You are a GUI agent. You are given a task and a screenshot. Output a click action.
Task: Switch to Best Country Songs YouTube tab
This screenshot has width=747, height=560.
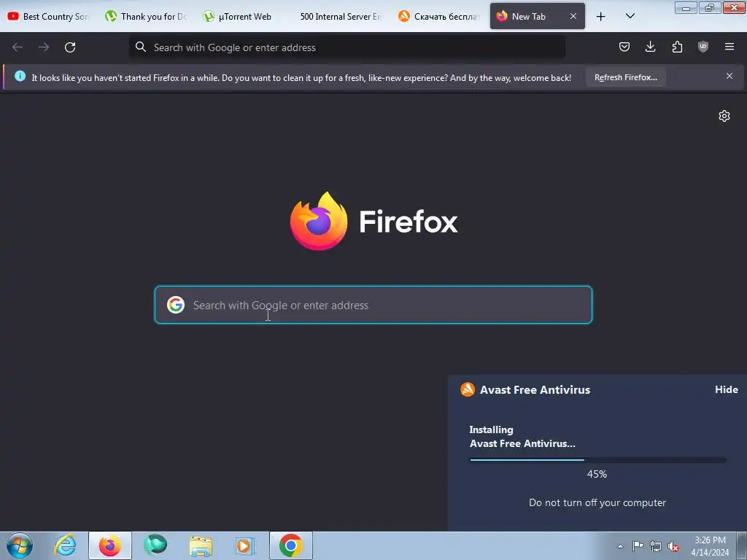pos(49,17)
